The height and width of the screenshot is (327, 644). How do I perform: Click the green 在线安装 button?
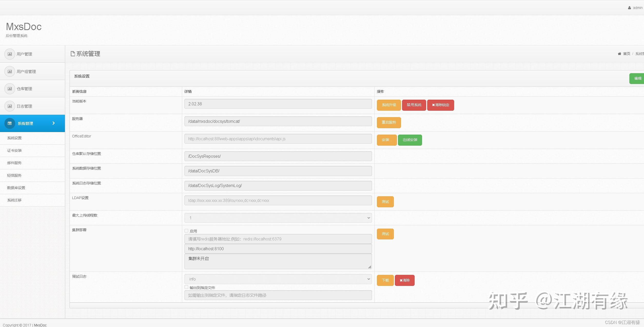click(410, 140)
